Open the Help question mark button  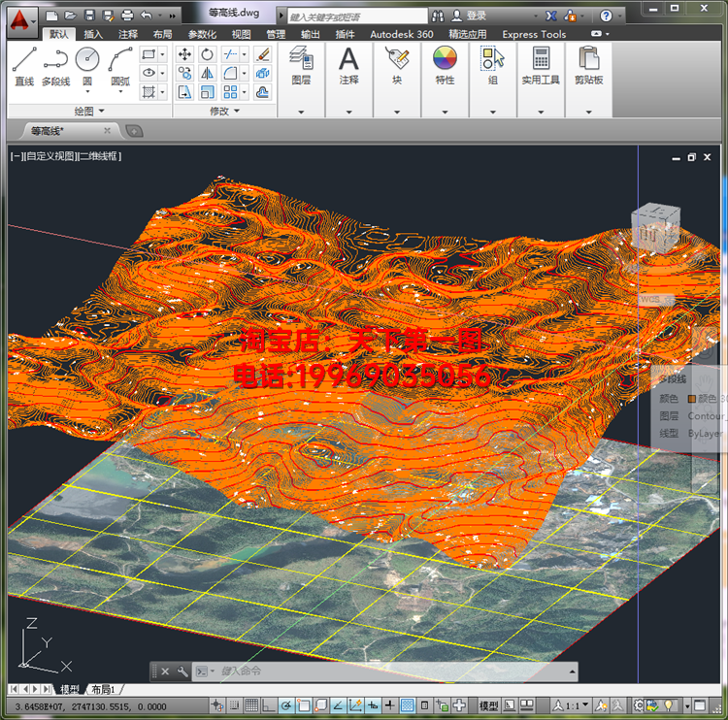click(x=606, y=16)
